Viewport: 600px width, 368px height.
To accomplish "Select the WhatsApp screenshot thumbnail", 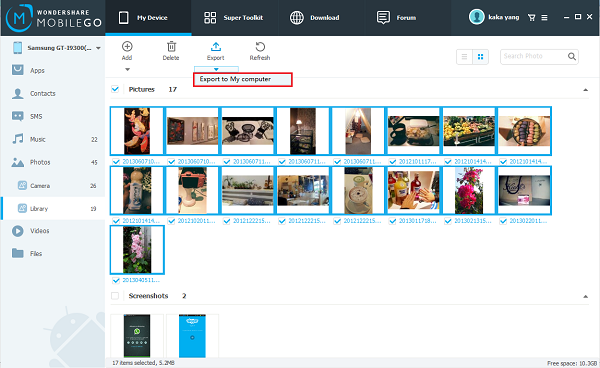I will (137, 336).
